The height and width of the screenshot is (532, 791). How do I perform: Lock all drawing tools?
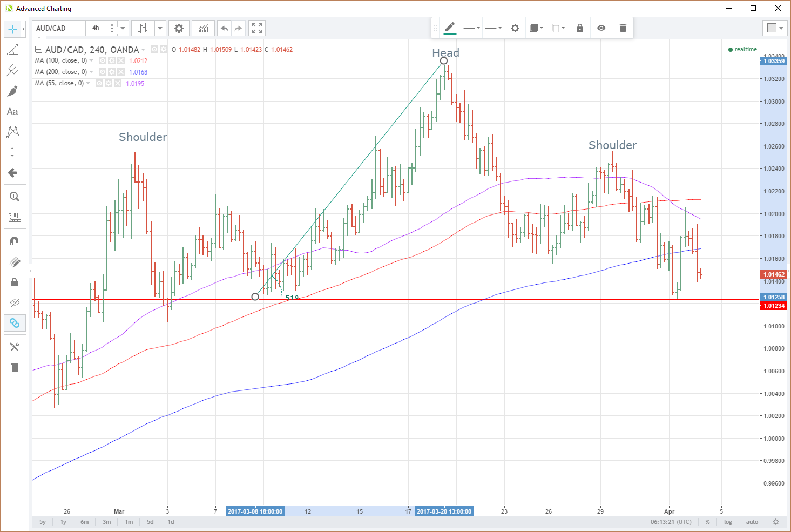(15, 282)
